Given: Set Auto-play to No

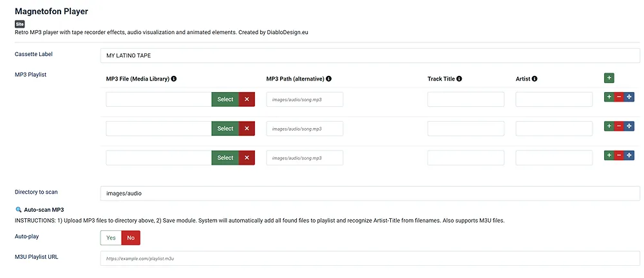Looking at the screenshot, I should [x=131, y=237].
